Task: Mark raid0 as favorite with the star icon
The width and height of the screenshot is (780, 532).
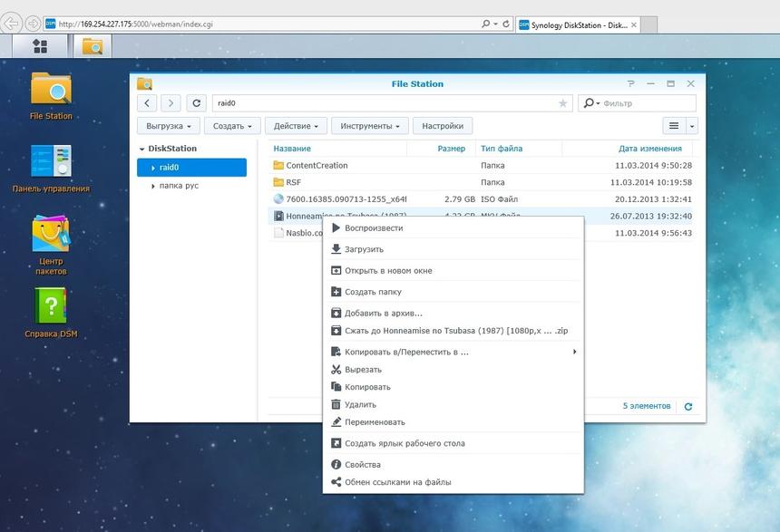Action: pyautogui.click(x=563, y=103)
